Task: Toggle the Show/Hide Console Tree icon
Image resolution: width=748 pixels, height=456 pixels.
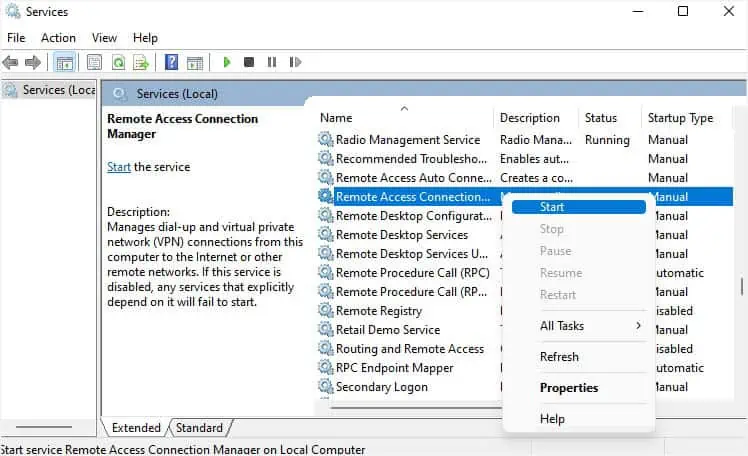Action: [64, 62]
